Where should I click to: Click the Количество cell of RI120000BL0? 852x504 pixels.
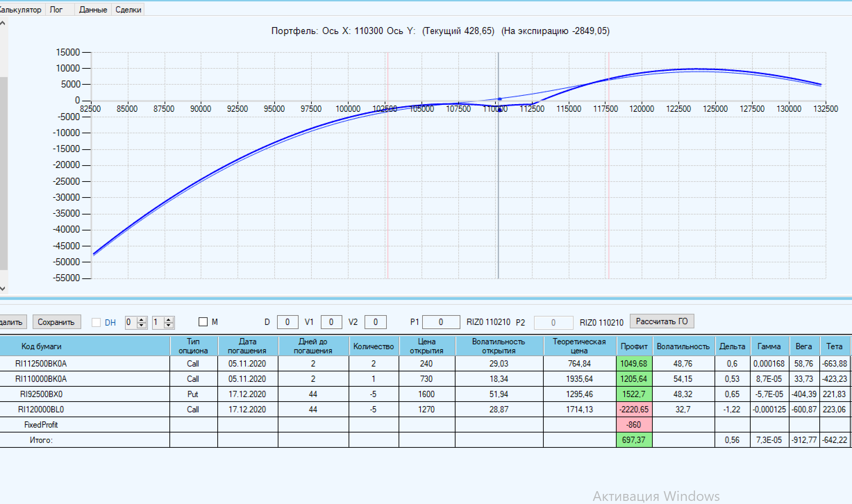click(373, 410)
